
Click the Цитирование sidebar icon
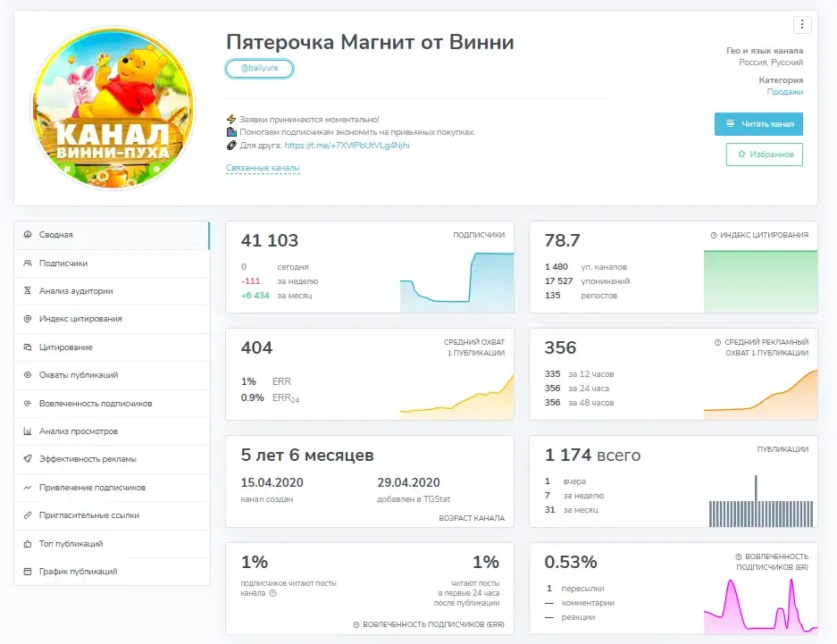(28, 347)
